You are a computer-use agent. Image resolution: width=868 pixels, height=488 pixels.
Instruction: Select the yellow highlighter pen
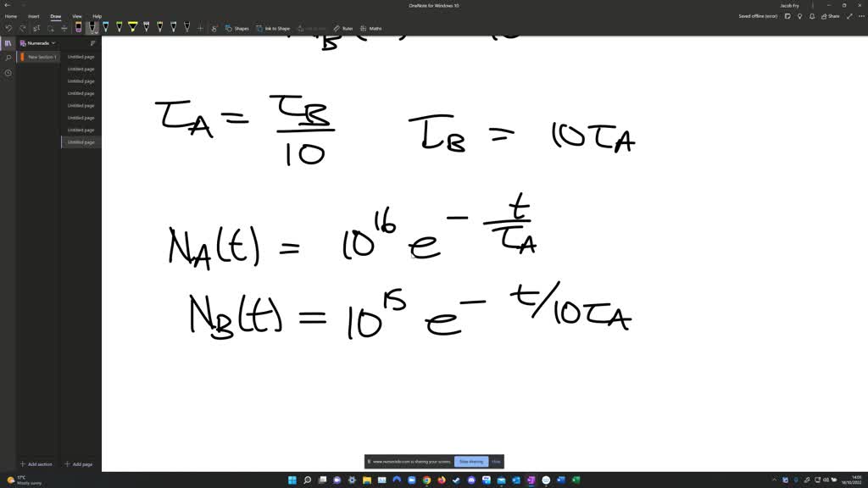pyautogui.click(x=133, y=28)
